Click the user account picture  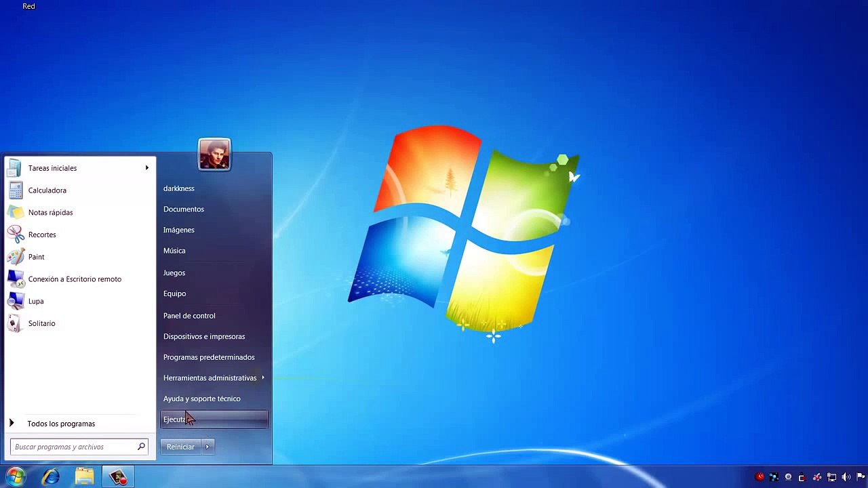pyautogui.click(x=214, y=155)
